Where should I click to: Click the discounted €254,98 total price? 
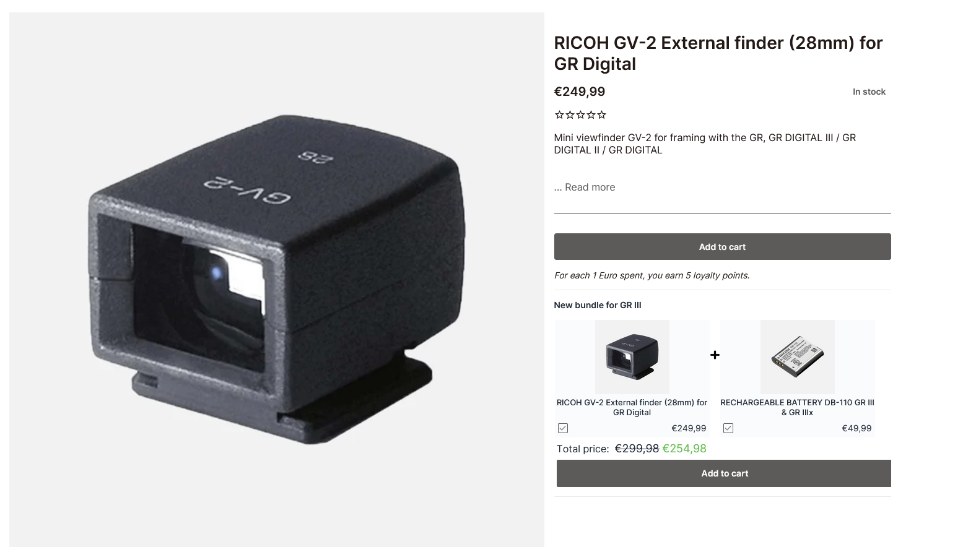pos(684,449)
